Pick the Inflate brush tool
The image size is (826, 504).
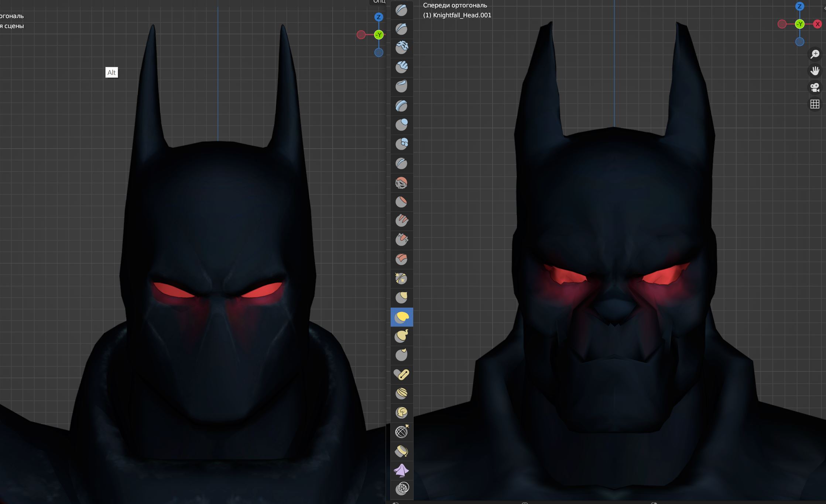click(x=401, y=125)
